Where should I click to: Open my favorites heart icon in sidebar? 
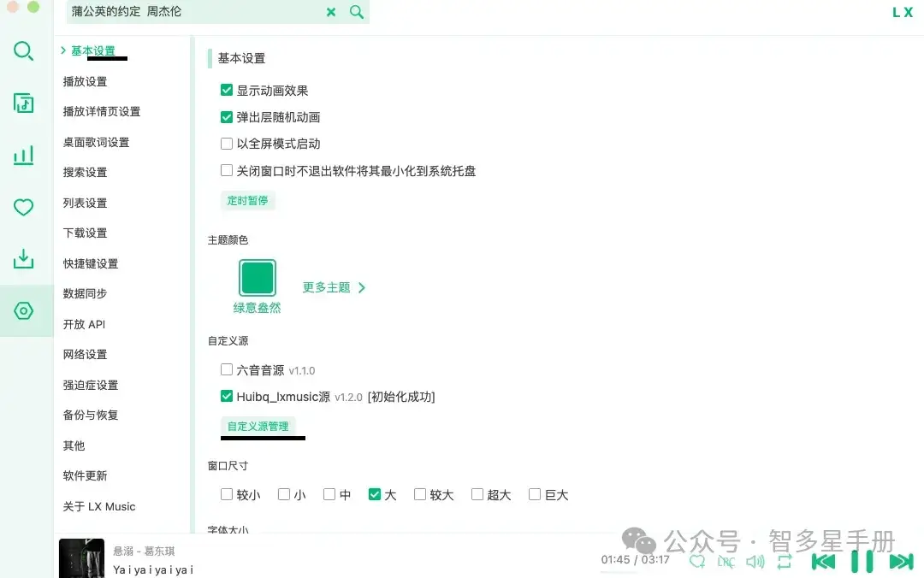(24, 207)
